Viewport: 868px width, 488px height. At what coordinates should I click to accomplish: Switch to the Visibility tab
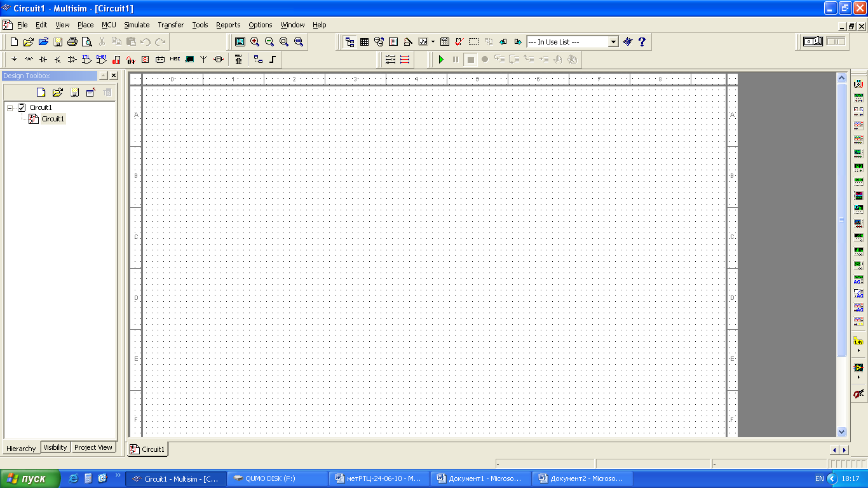click(x=55, y=447)
